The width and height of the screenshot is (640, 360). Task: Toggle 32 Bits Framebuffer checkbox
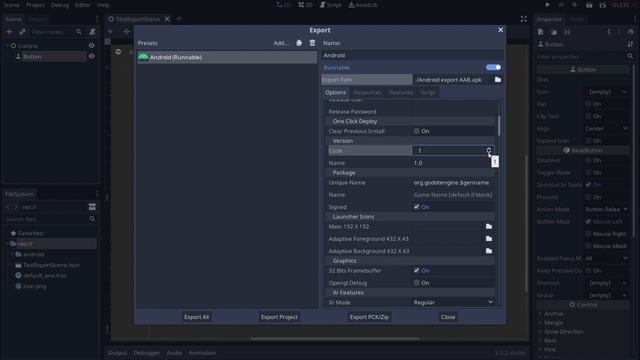click(x=416, y=270)
